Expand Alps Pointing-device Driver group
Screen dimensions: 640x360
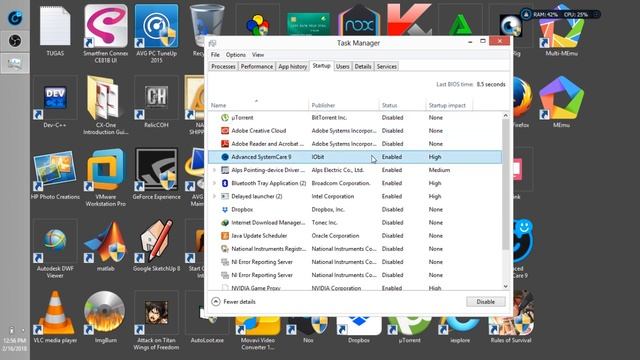(215, 170)
